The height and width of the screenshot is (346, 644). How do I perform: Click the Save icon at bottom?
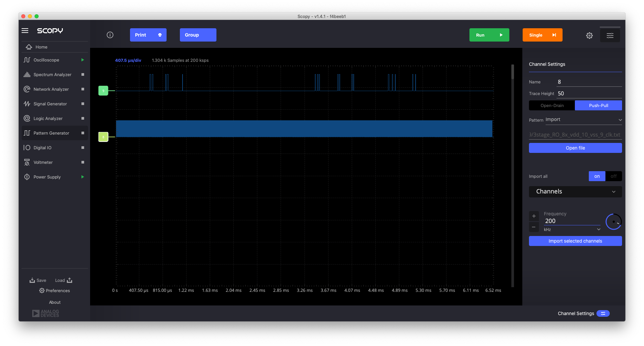(x=32, y=280)
